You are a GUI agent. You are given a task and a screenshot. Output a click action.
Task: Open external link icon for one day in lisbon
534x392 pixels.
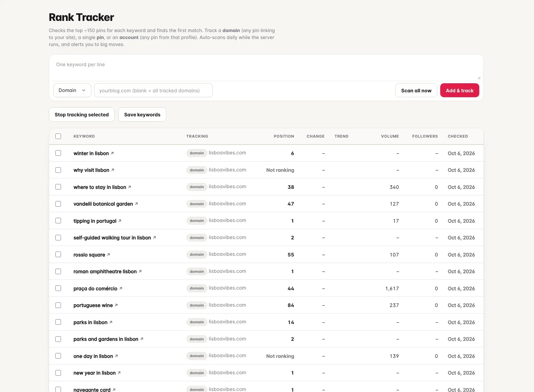(x=116, y=356)
